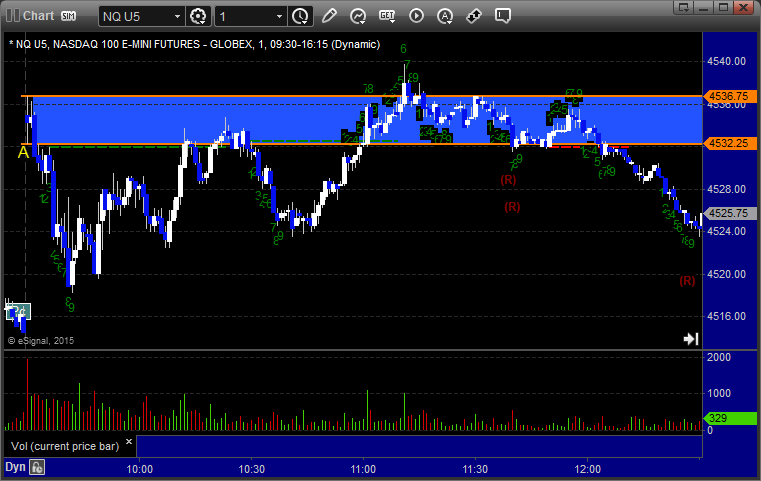Click the 1000 volume scale label
The width and height of the screenshot is (761, 481).
(719, 393)
